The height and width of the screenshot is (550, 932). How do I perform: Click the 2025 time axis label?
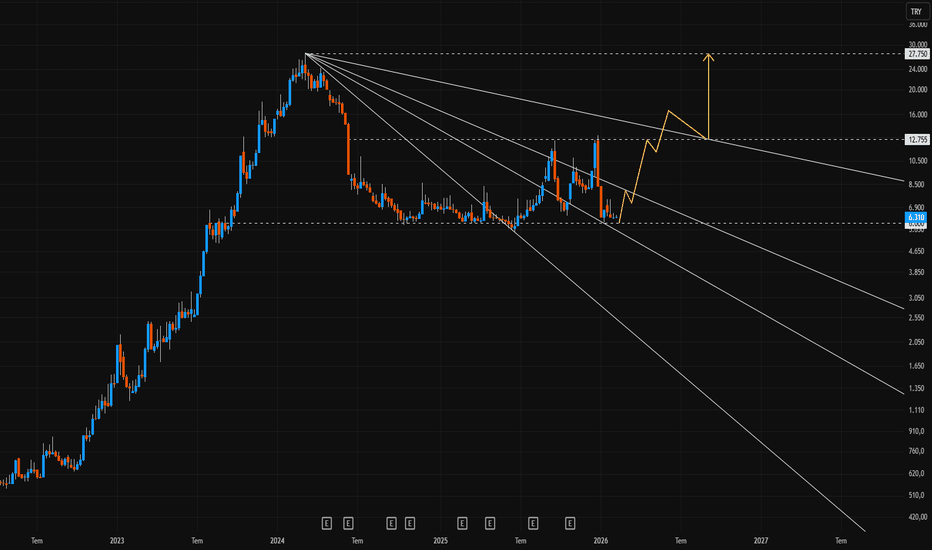coord(440,540)
